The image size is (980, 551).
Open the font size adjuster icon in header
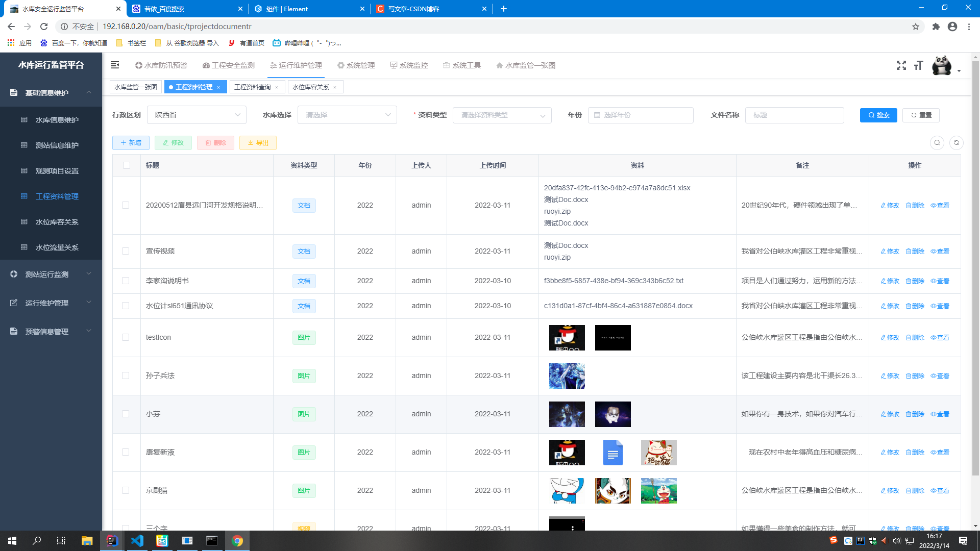[x=918, y=65]
